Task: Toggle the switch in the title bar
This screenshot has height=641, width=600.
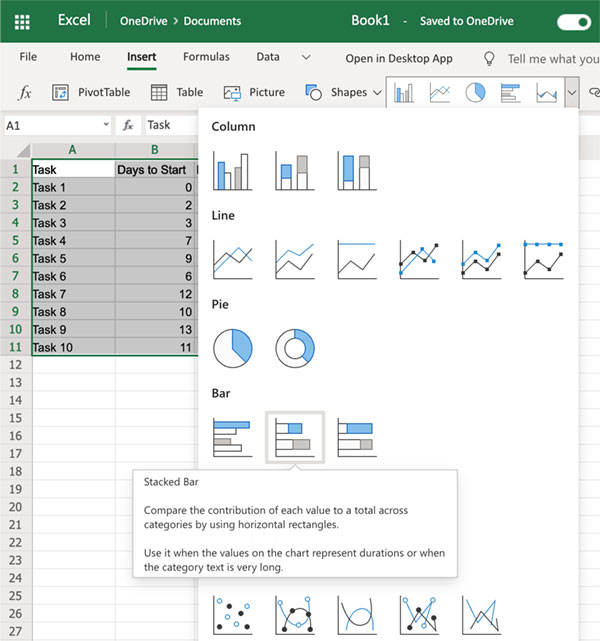Action: click(574, 22)
